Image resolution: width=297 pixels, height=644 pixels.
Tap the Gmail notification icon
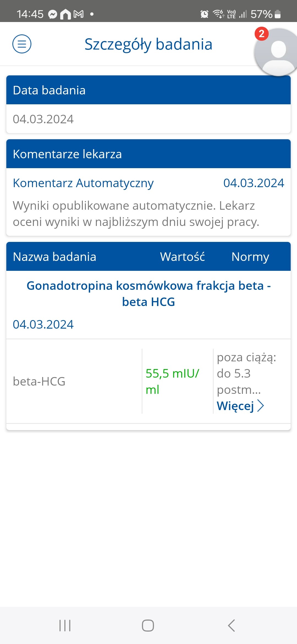point(79,14)
